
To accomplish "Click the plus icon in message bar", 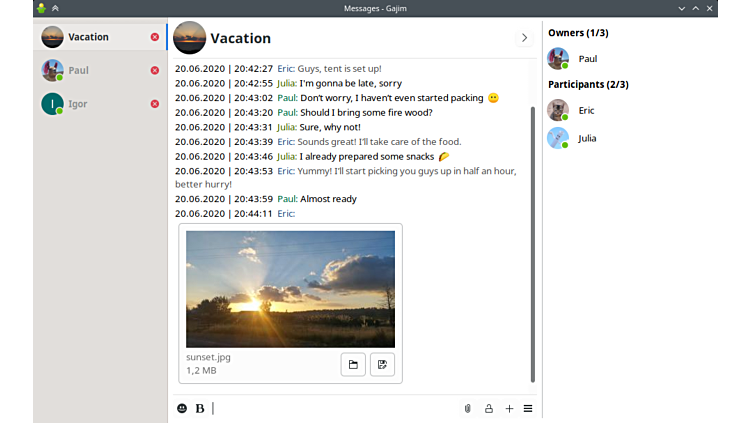I will [x=509, y=408].
